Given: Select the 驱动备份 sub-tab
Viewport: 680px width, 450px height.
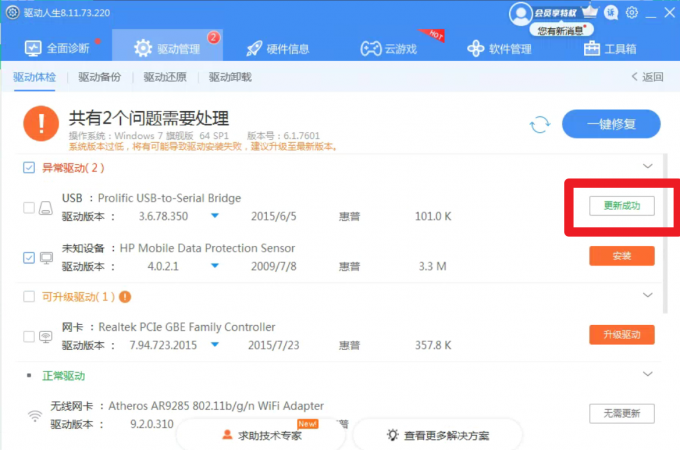Looking at the screenshot, I should 99,77.
